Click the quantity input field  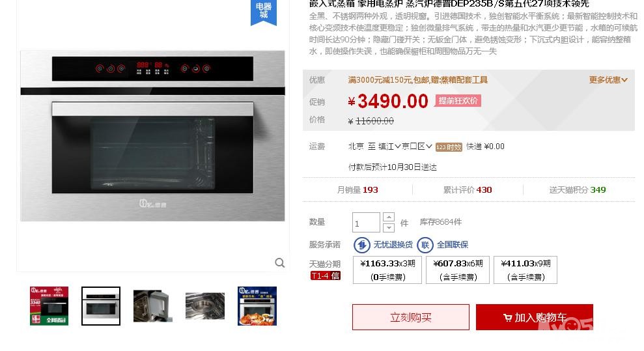point(366,223)
